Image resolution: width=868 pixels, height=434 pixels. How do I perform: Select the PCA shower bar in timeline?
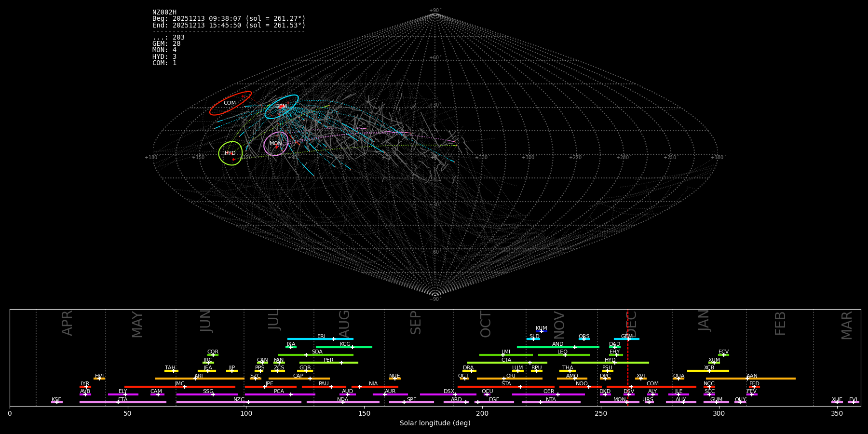point(280,394)
